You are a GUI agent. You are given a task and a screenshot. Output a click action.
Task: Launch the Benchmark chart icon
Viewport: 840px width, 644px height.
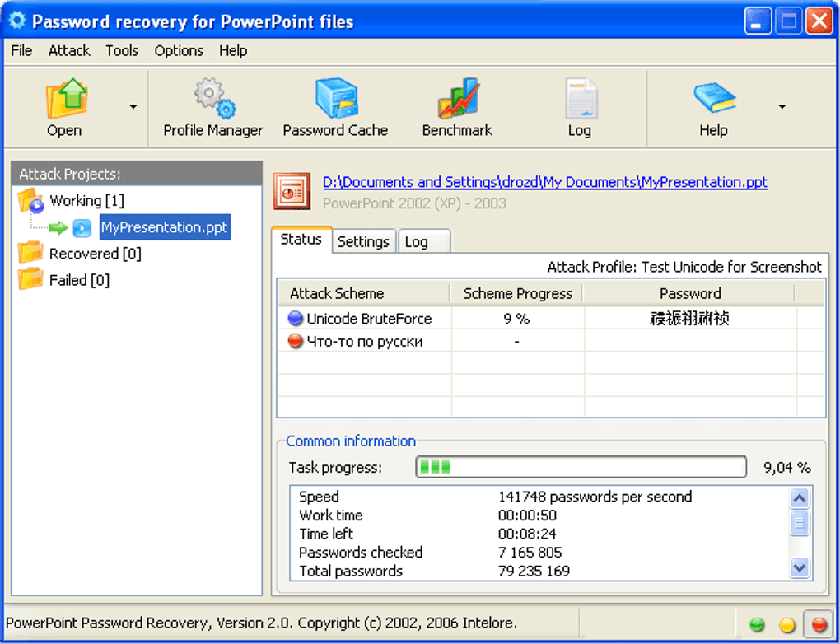[x=458, y=99]
